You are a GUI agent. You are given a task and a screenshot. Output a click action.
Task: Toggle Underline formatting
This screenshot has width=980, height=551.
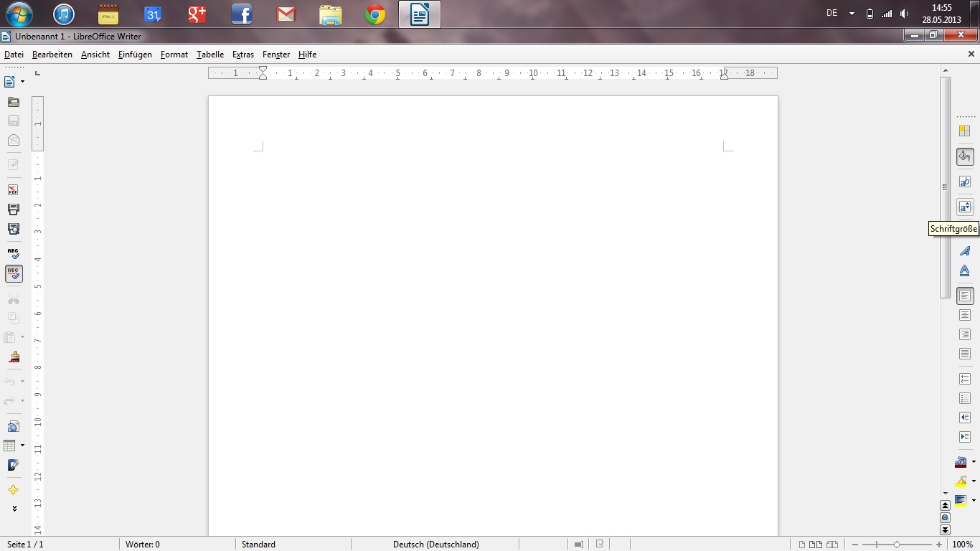965,270
